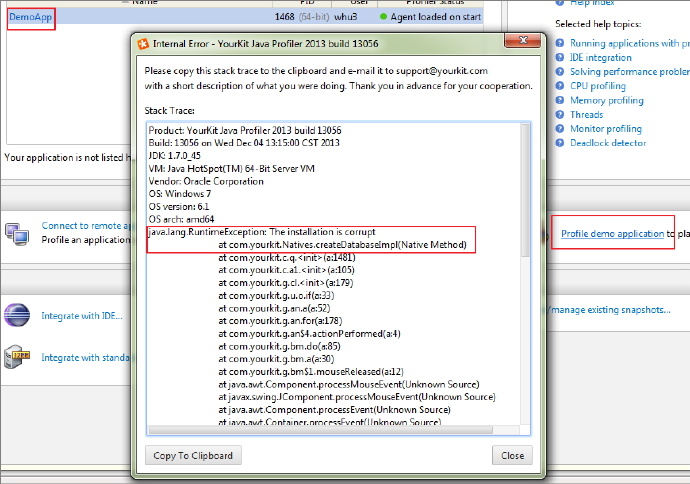
Task: Dismiss the error dialog with Close button
Action: (512, 455)
